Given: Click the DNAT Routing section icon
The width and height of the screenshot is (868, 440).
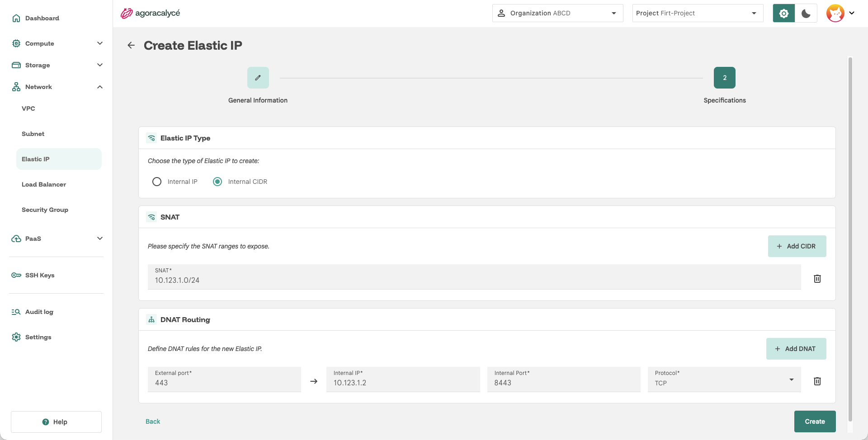Looking at the screenshot, I should [x=151, y=319].
